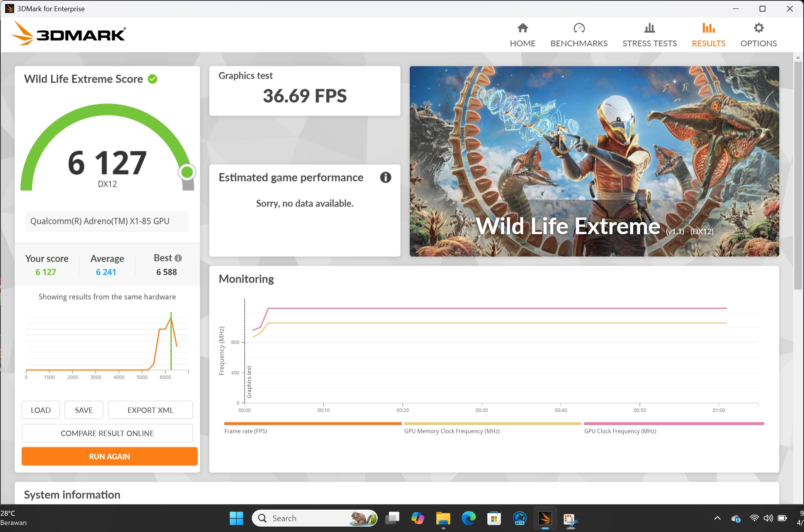Open Microsoft Store from taskbar
804x532 pixels.
point(494,518)
